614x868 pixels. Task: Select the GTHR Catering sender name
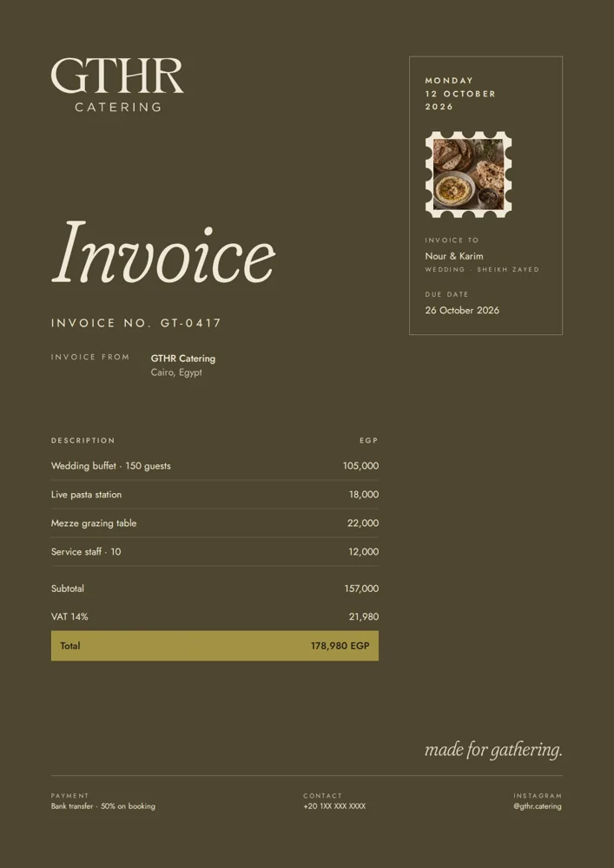[182, 358]
